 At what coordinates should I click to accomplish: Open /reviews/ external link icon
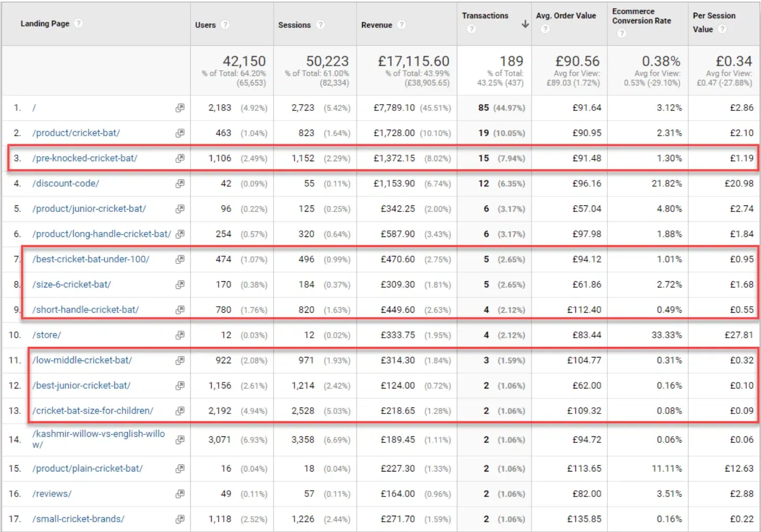[x=180, y=494]
